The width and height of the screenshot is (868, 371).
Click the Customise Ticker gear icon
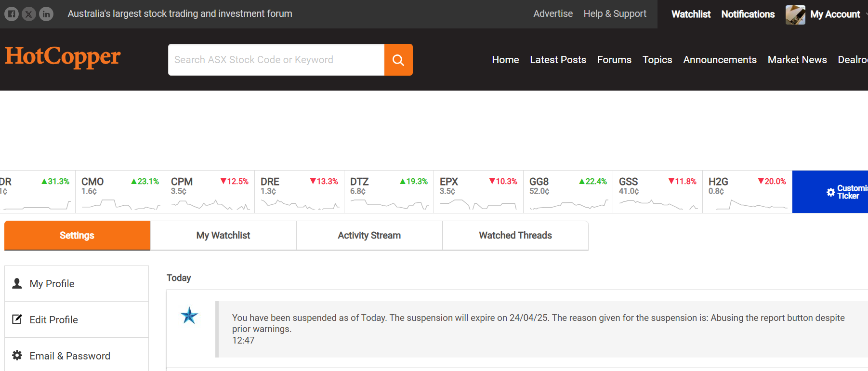tap(831, 192)
